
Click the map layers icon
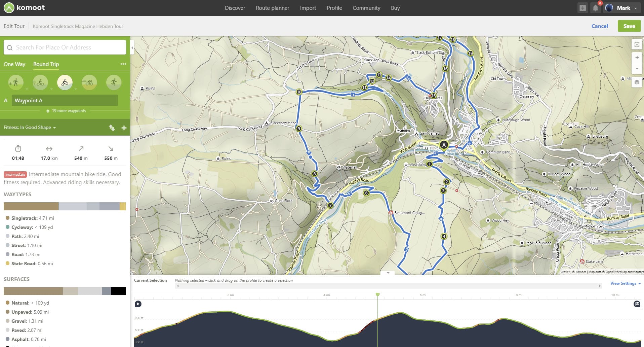(637, 82)
